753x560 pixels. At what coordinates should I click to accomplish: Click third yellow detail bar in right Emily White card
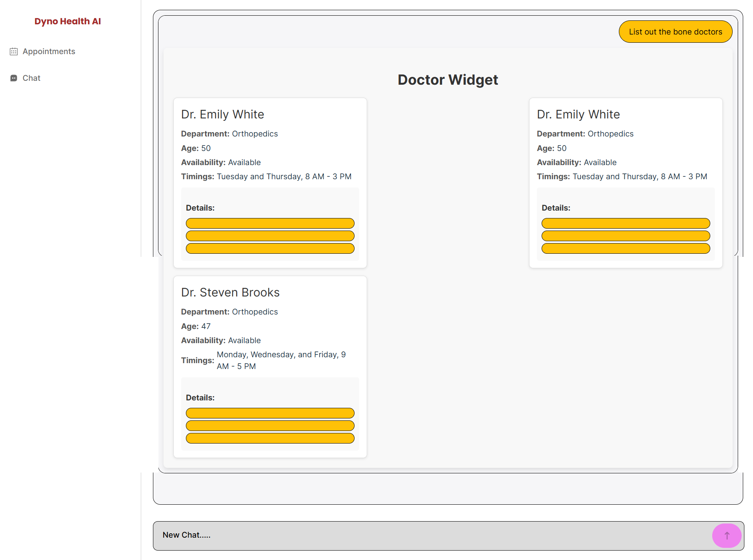click(626, 249)
